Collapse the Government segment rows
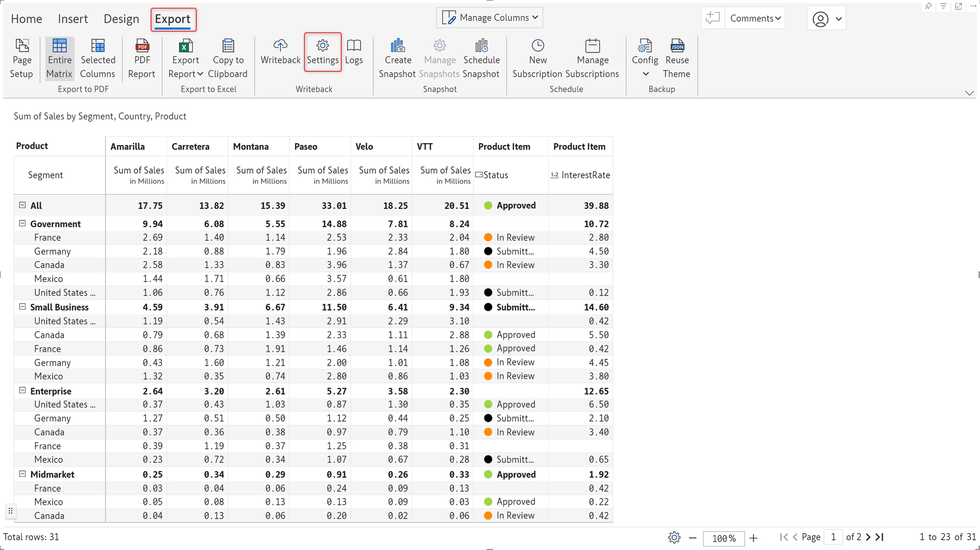980x550 pixels. [x=23, y=223]
